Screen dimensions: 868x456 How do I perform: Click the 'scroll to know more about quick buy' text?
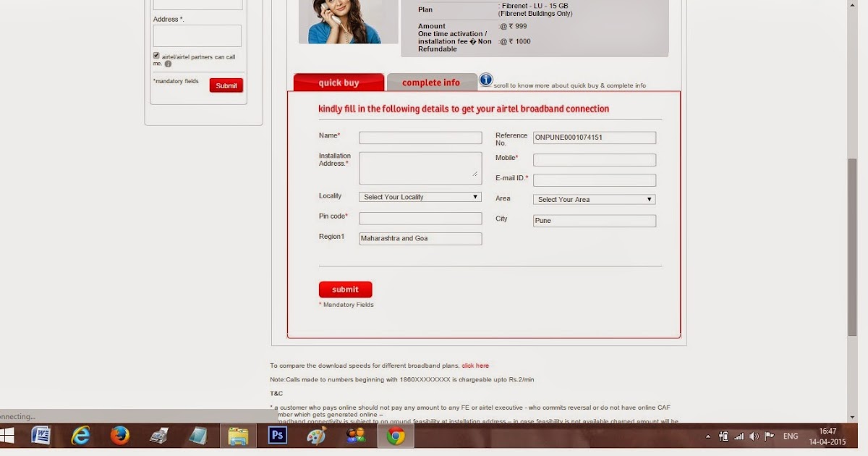point(570,85)
